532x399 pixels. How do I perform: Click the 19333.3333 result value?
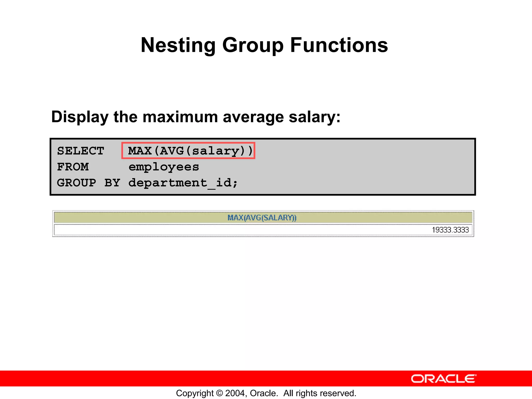(x=450, y=230)
